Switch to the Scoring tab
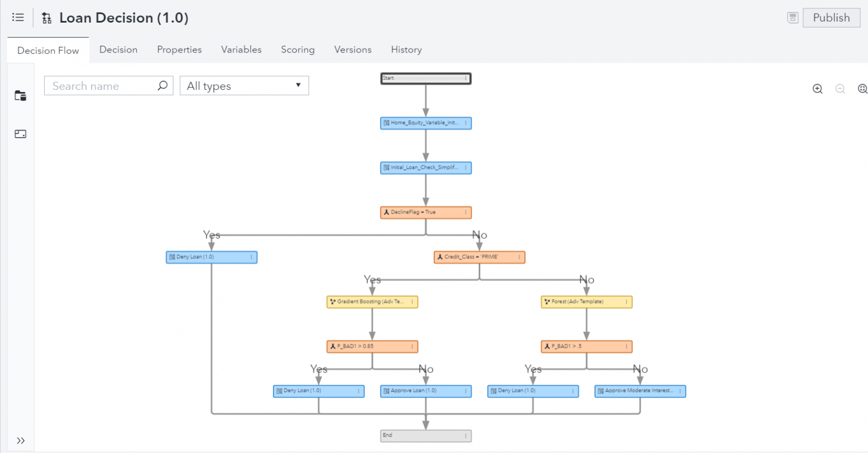The width and height of the screenshot is (868, 453). (298, 50)
